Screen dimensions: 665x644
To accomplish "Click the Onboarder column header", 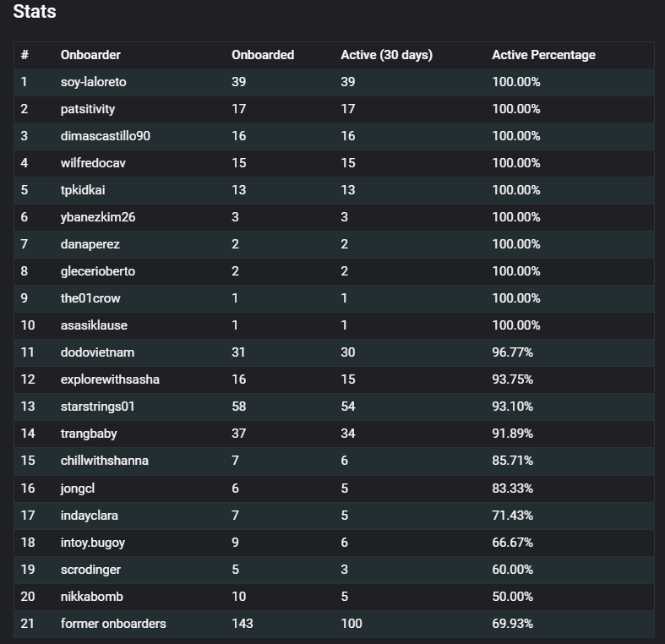I will click(x=90, y=55).
